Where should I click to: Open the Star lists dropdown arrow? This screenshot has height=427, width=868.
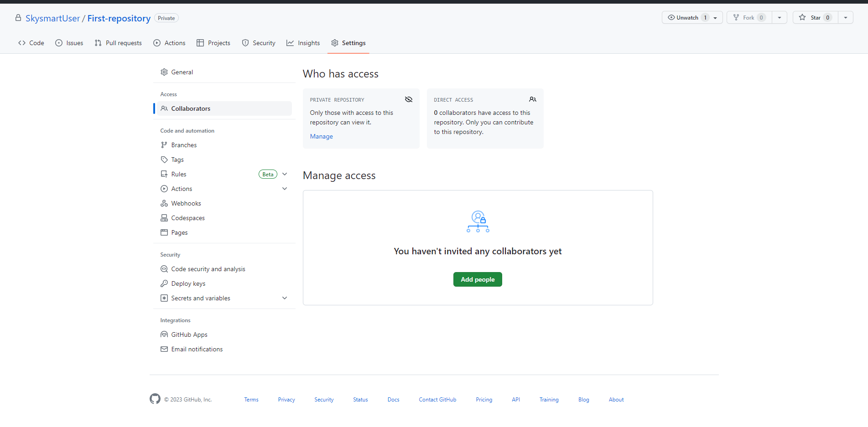pos(846,18)
